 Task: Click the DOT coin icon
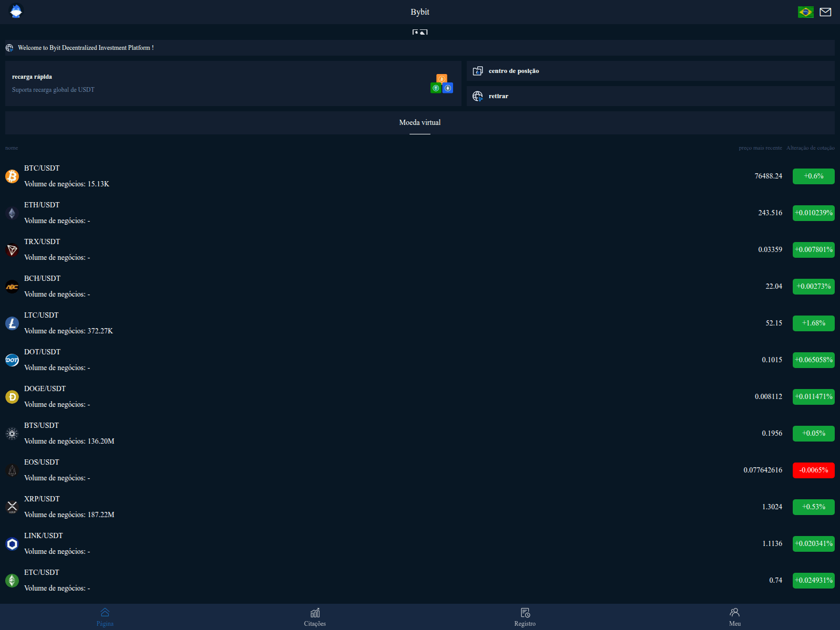[x=12, y=360]
